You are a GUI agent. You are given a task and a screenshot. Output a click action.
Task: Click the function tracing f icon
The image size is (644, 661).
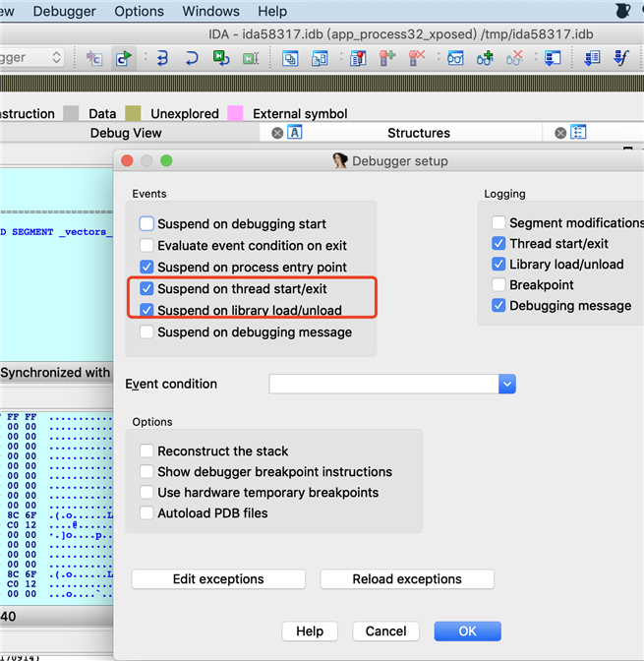(621, 58)
